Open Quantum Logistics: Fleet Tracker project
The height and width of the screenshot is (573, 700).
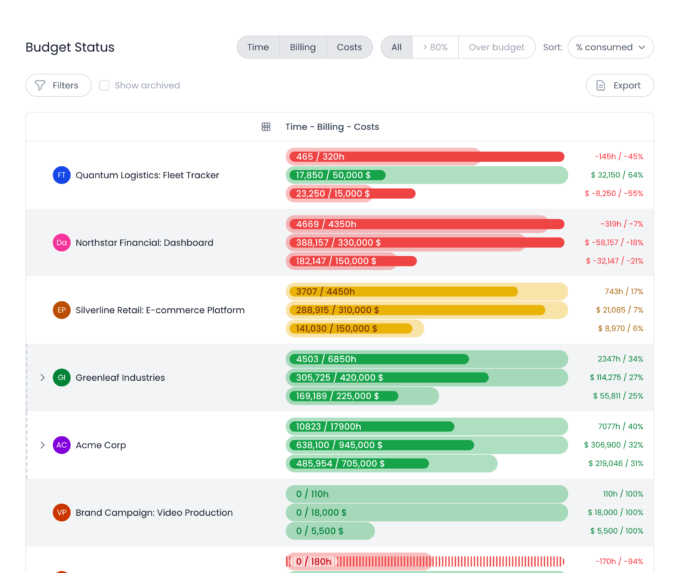coord(147,175)
